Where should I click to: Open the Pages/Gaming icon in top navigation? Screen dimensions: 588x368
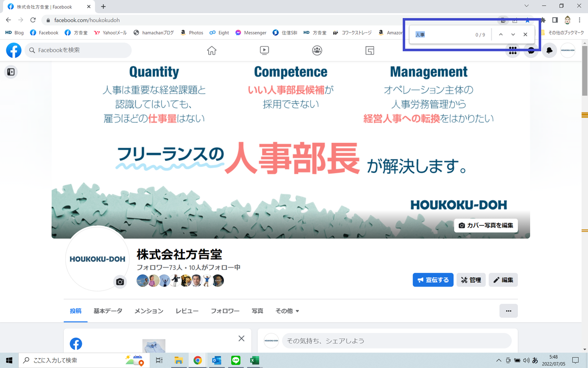370,50
